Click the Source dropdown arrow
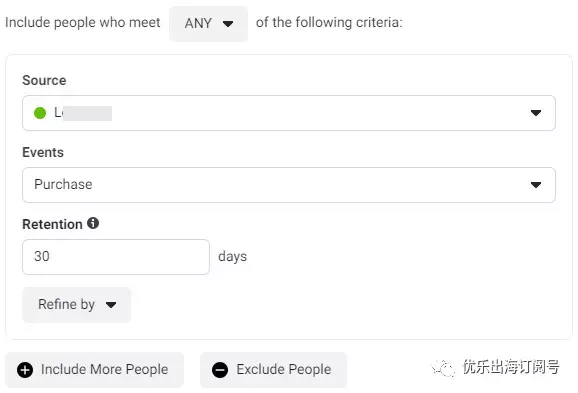The height and width of the screenshot is (393, 578). coord(536,113)
